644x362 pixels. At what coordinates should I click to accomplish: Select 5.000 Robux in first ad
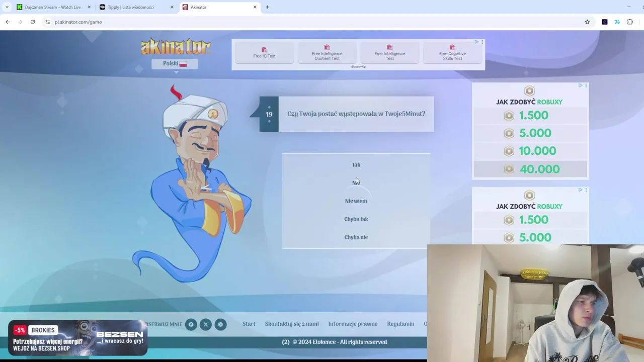pyautogui.click(x=530, y=133)
